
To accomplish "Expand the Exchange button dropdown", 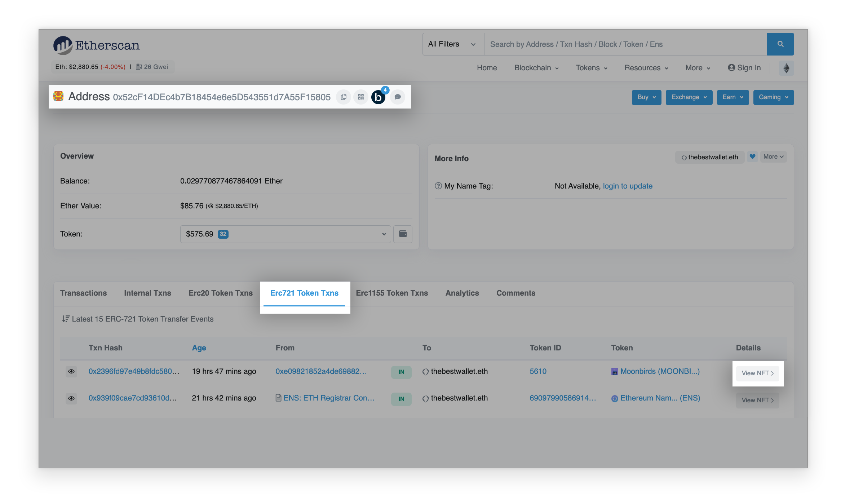I will click(x=688, y=97).
